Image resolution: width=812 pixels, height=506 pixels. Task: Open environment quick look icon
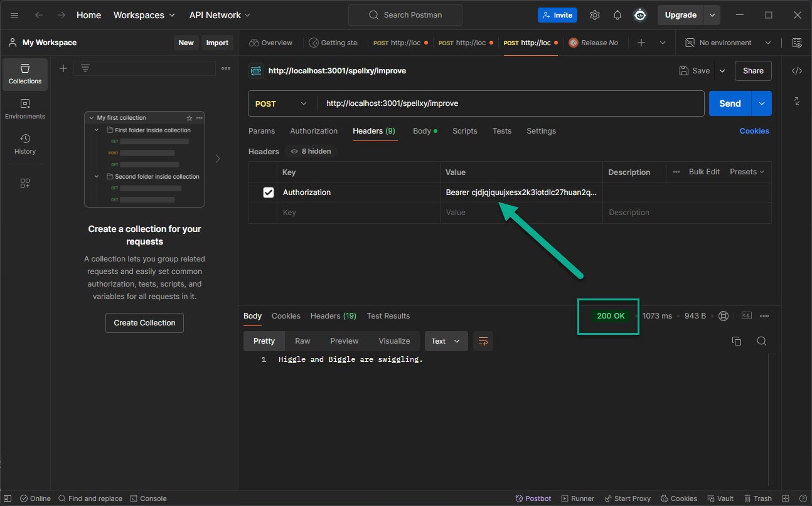[797, 43]
